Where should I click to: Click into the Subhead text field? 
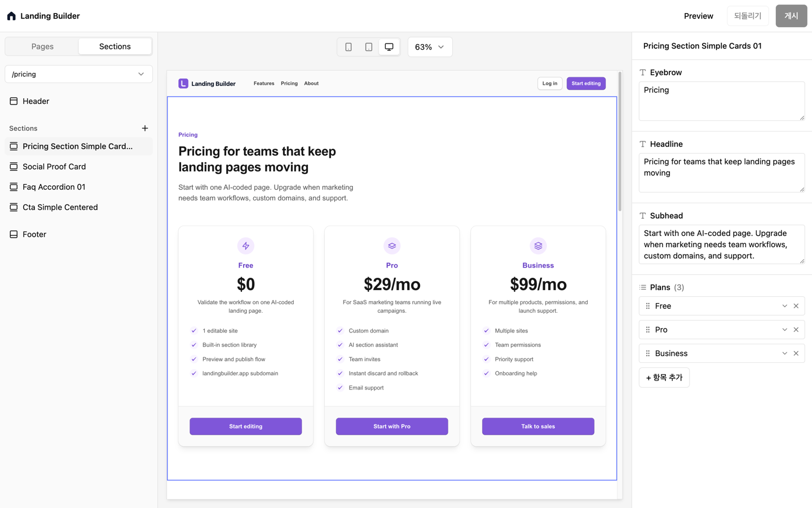[722, 244]
